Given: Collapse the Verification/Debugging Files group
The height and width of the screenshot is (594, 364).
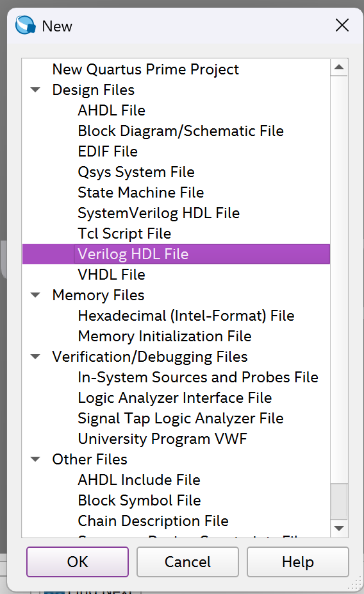Looking at the screenshot, I should pos(35,357).
